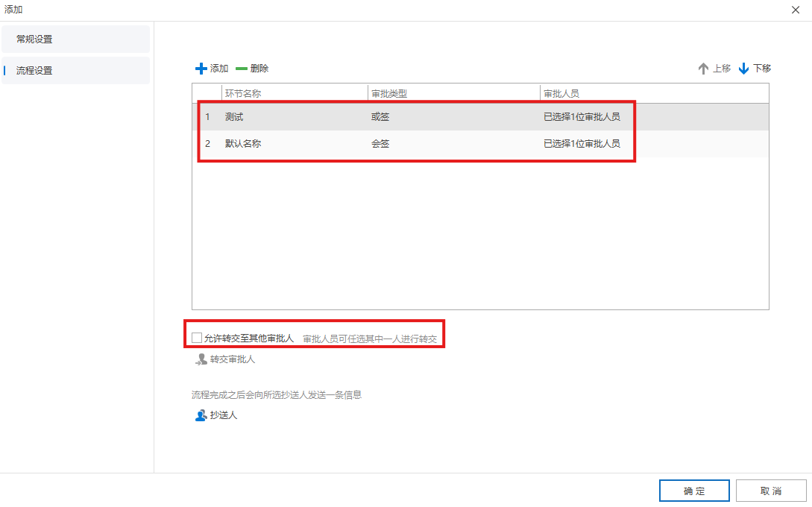This screenshot has width=812, height=507.
Task: Click the 下移 down arrow icon
Action: pyautogui.click(x=743, y=68)
